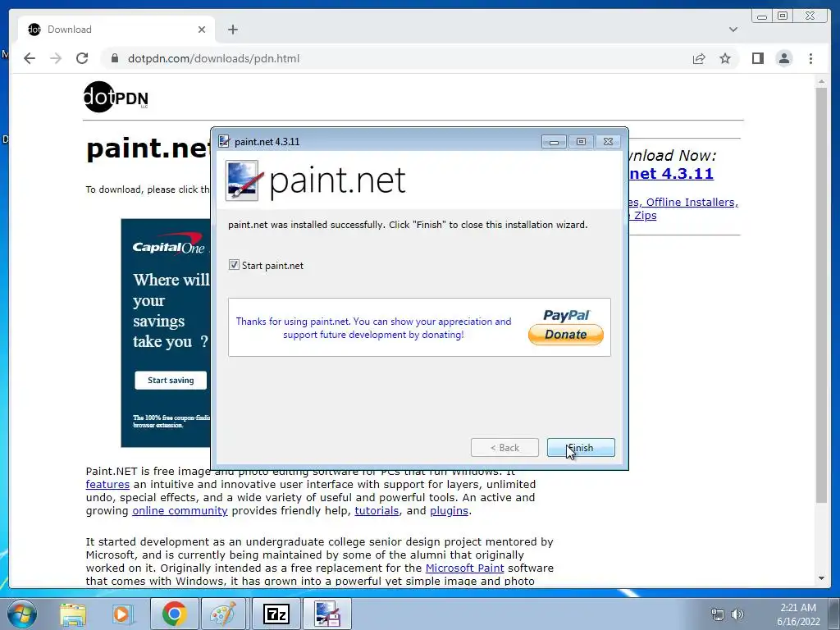This screenshot has width=840, height=630.
Task: Open Windows Media Player from taskbar
Action: (x=121, y=614)
